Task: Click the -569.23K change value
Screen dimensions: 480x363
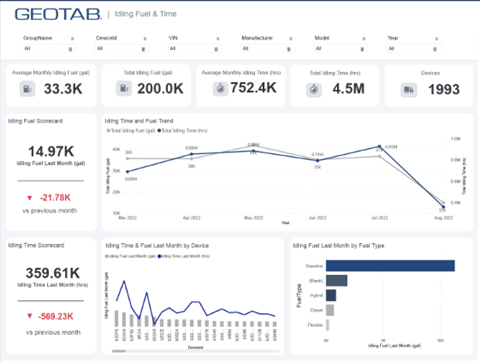Action: [56, 316]
